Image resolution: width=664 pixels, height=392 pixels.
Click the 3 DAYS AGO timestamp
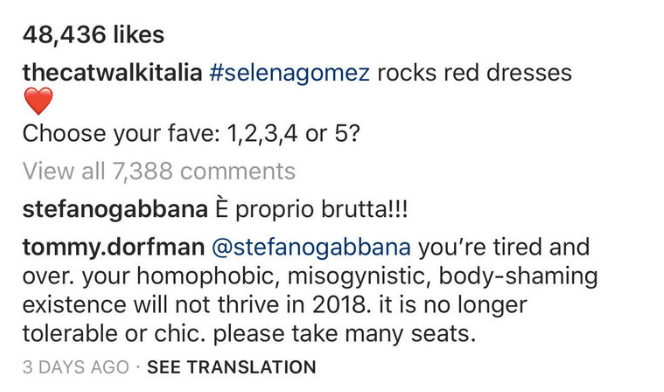tap(76, 367)
